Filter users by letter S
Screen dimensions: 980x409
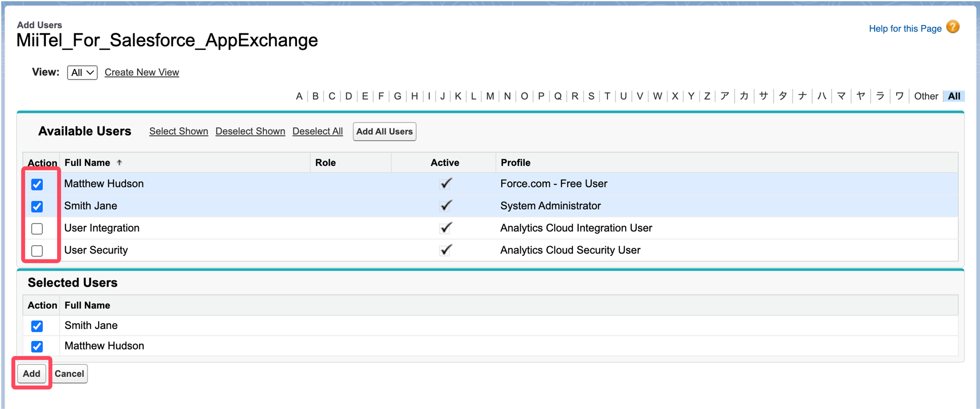pos(591,96)
